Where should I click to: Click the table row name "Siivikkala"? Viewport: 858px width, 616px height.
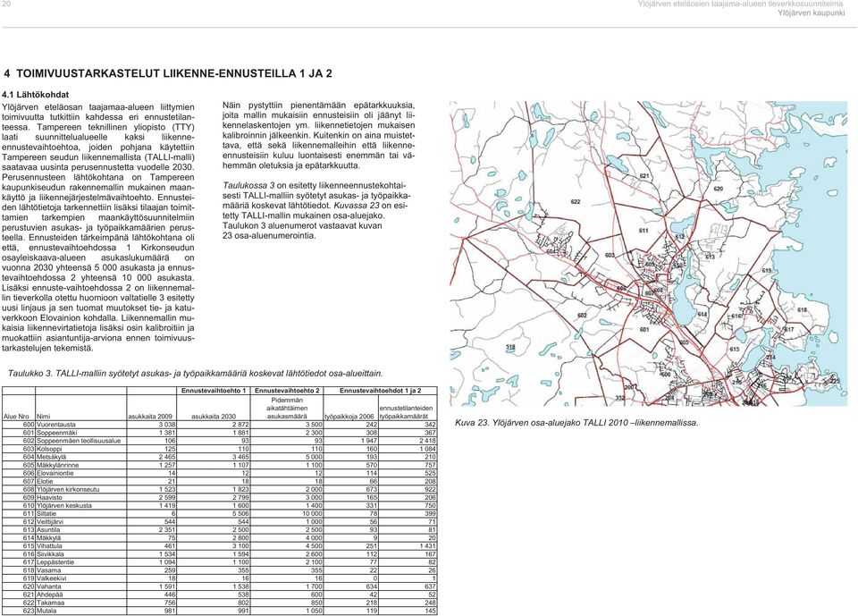50,554
